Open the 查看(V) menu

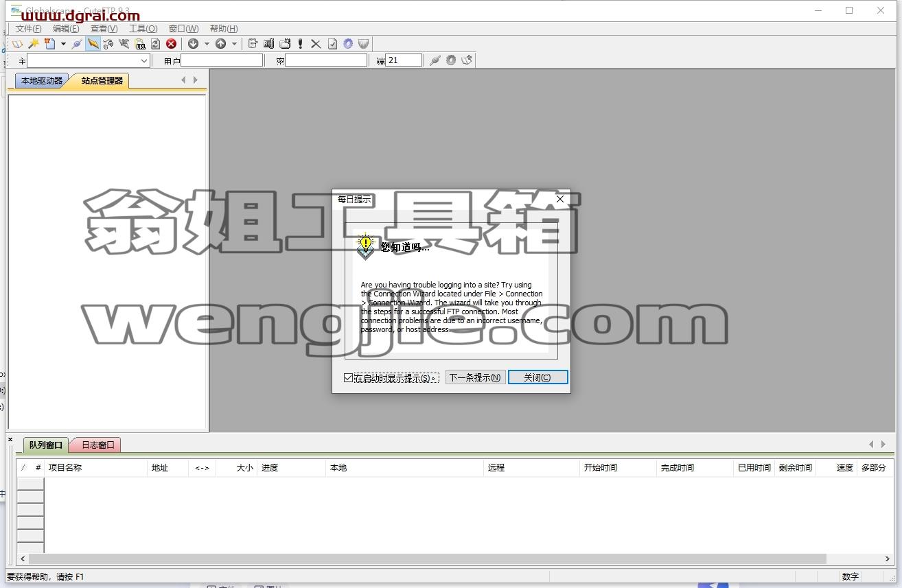pyautogui.click(x=104, y=29)
